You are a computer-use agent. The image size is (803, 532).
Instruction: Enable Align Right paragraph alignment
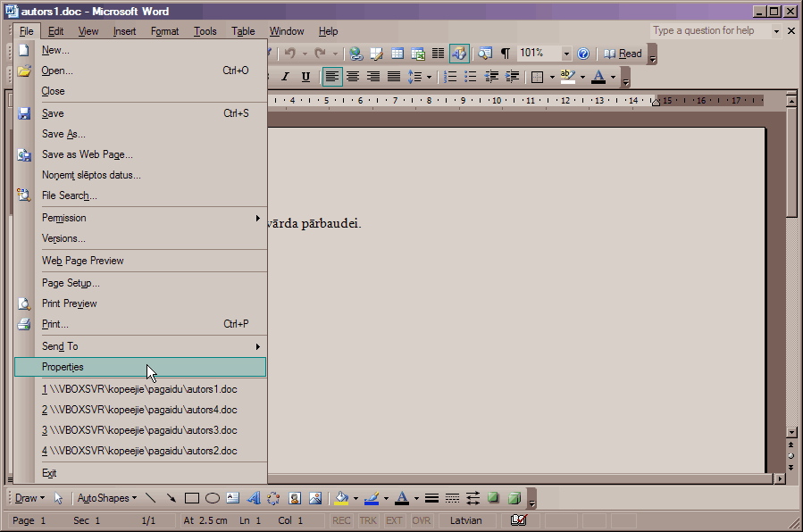pyautogui.click(x=373, y=77)
